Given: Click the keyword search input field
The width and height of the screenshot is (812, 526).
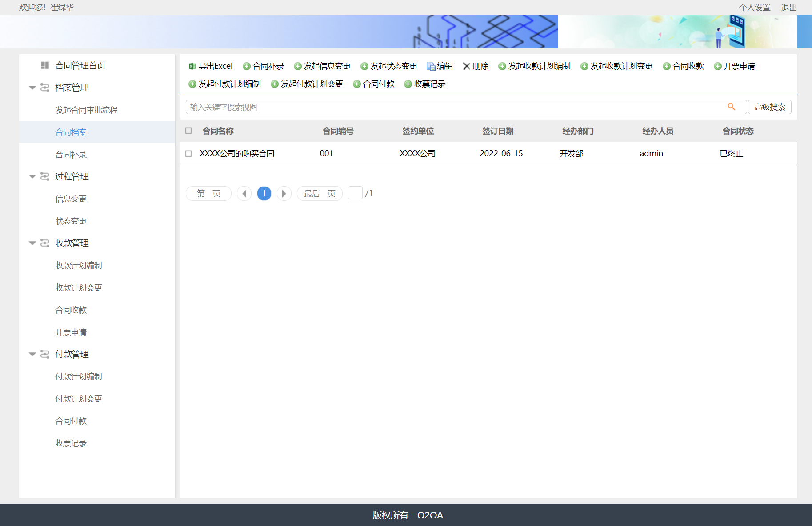Looking at the screenshot, I should [x=453, y=107].
